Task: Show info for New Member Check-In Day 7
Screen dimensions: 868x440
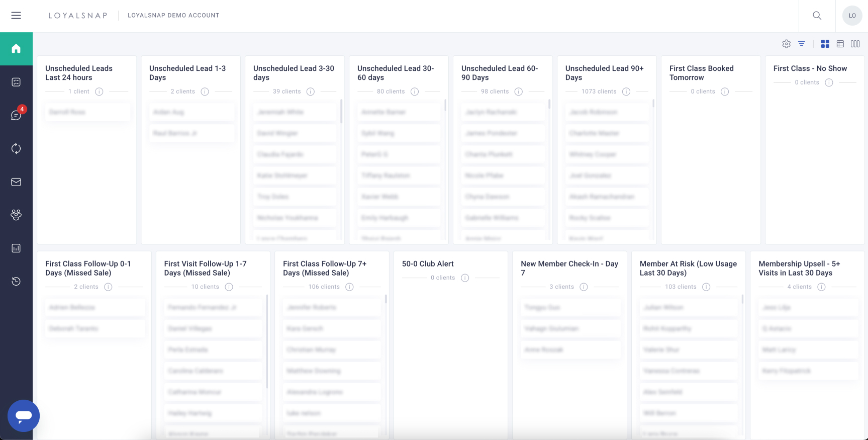Action: pyautogui.click(x=584, y=287)
